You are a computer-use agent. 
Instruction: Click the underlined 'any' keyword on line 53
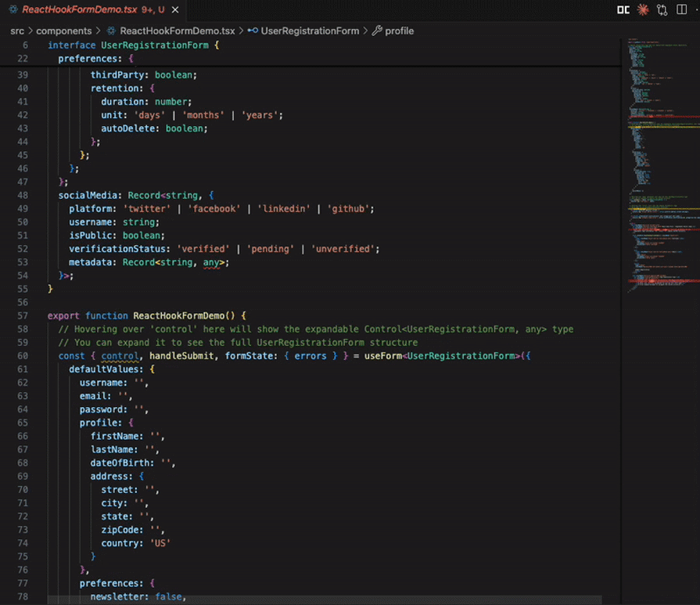(x=212, y=261)
